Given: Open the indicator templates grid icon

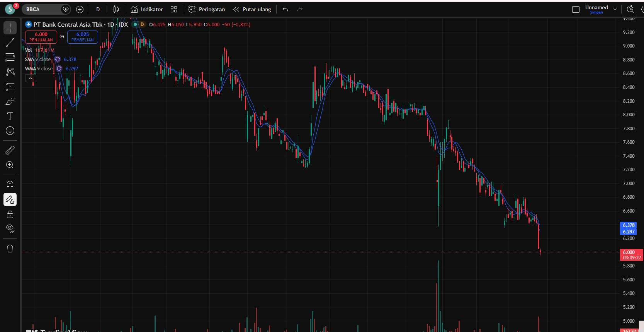Looking at the screenshot, I should click(x=174, y=9).
